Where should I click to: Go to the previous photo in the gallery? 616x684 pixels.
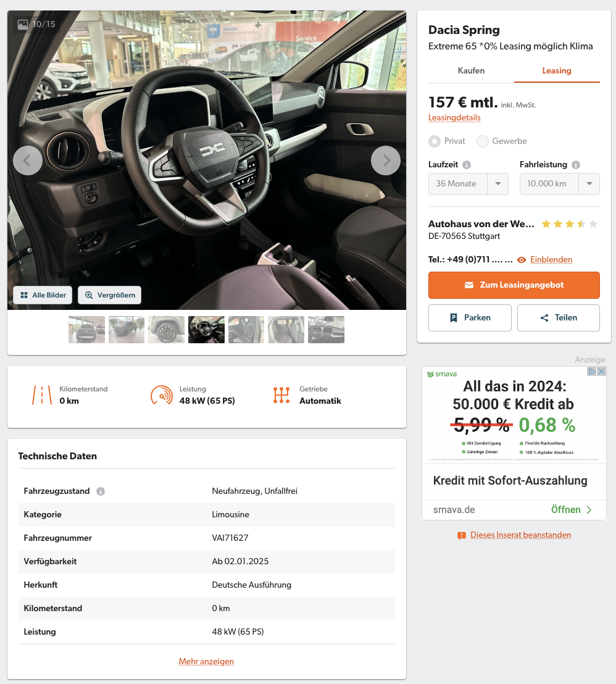[28, 161]
